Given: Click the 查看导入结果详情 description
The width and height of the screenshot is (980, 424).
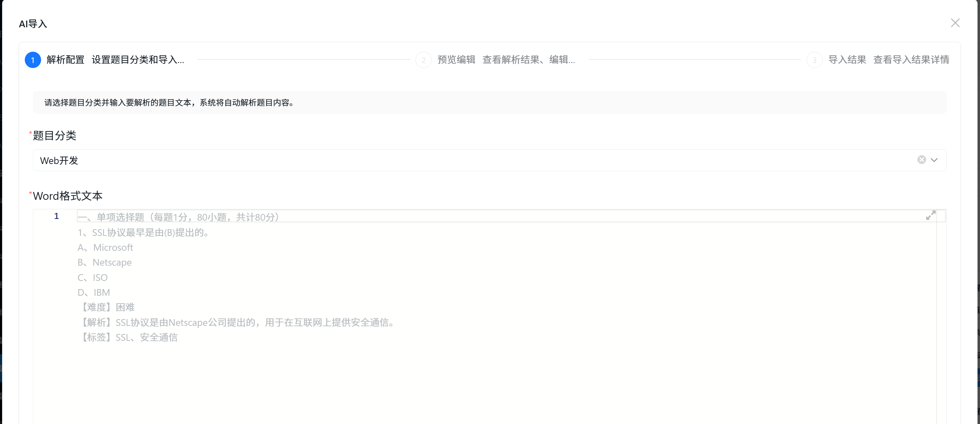Looking at the screenshot, I should tap(911, 60).
